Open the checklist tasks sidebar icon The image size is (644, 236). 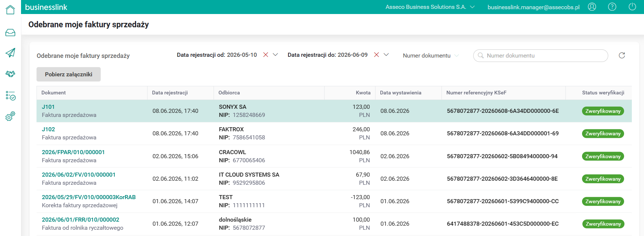pyautogui.click(x=10, y=96)
